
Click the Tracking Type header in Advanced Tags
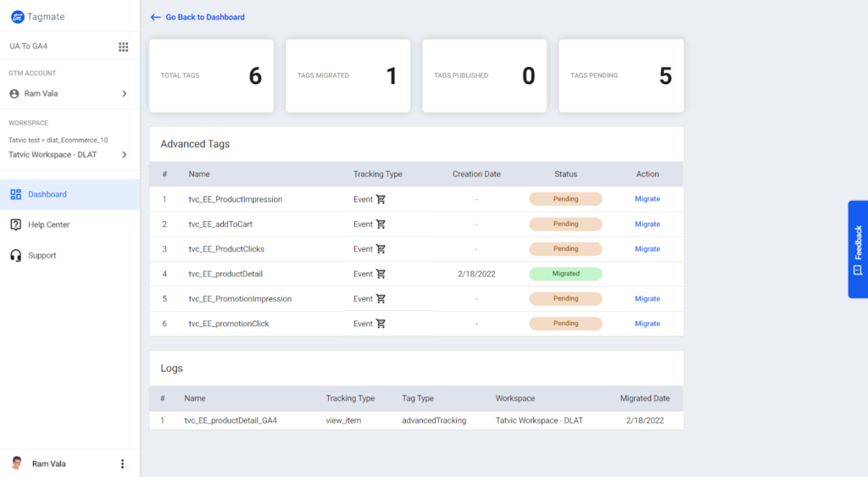coord(377,175)
